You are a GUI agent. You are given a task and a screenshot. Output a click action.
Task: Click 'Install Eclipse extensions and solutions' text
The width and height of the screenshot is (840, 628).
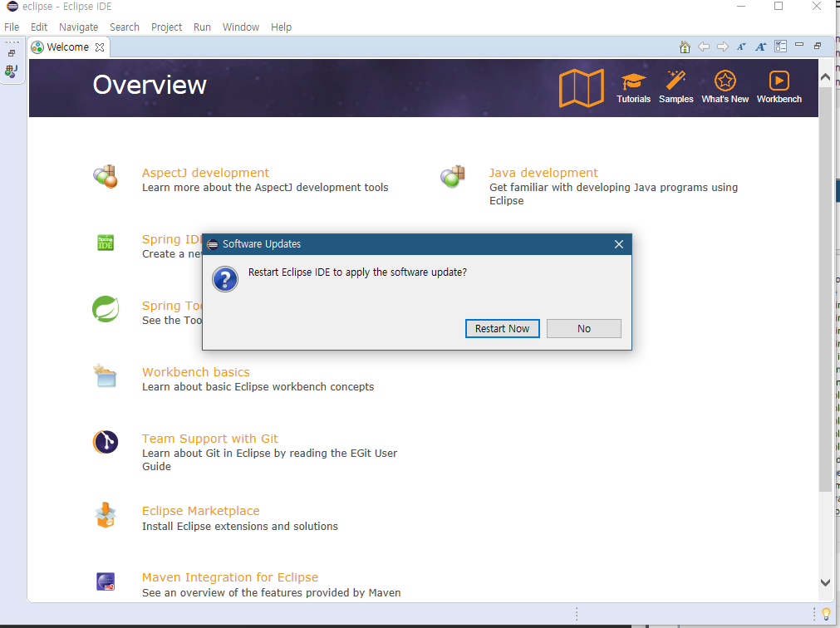(x=239, y=527)
